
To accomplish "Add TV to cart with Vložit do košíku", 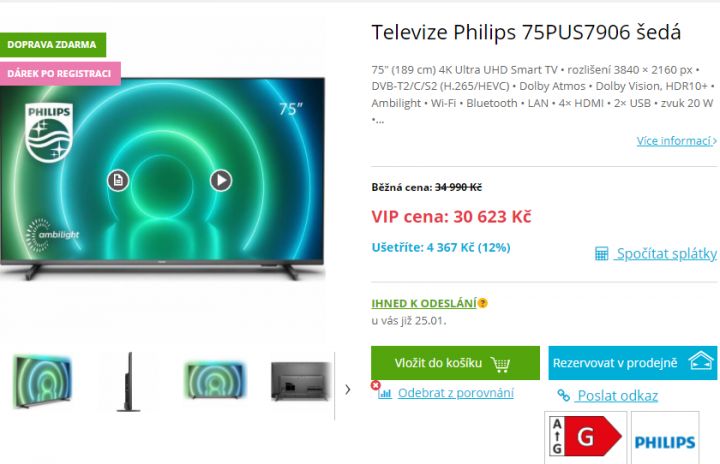I will coord(455,363).
